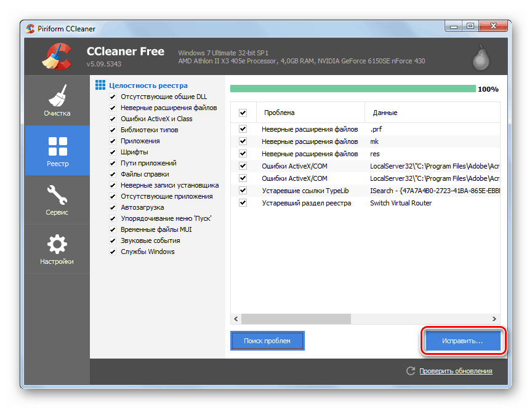Screen dimensions: 532x409
Task: Toggle Шрифты checkbox
Action: 113,152
